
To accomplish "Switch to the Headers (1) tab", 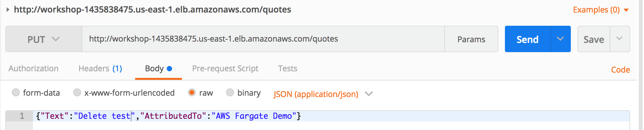I will pos(100,68).
